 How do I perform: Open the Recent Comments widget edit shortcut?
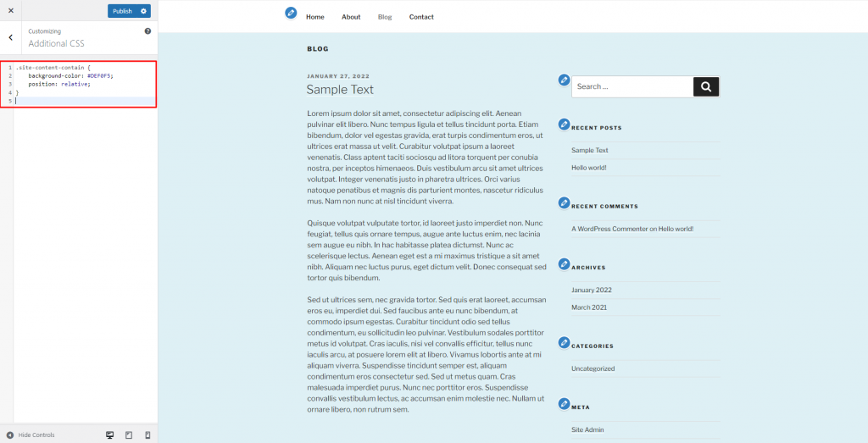point(564,202)
